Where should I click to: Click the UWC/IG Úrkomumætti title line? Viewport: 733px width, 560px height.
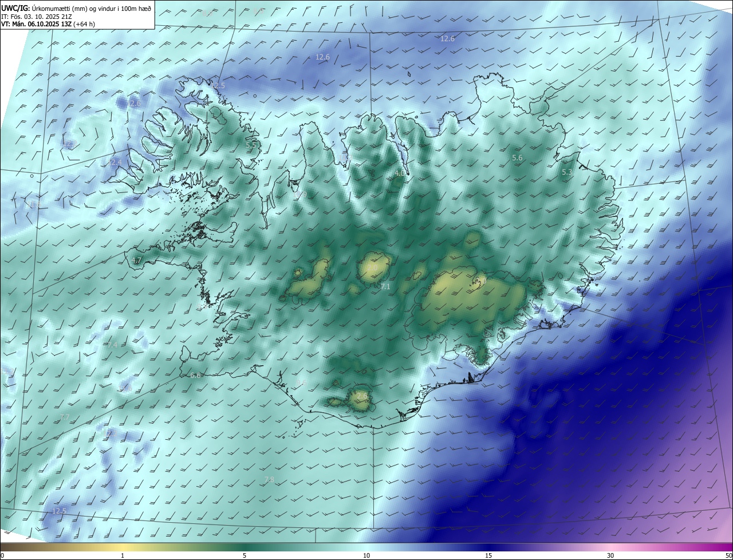pos(76,8)
